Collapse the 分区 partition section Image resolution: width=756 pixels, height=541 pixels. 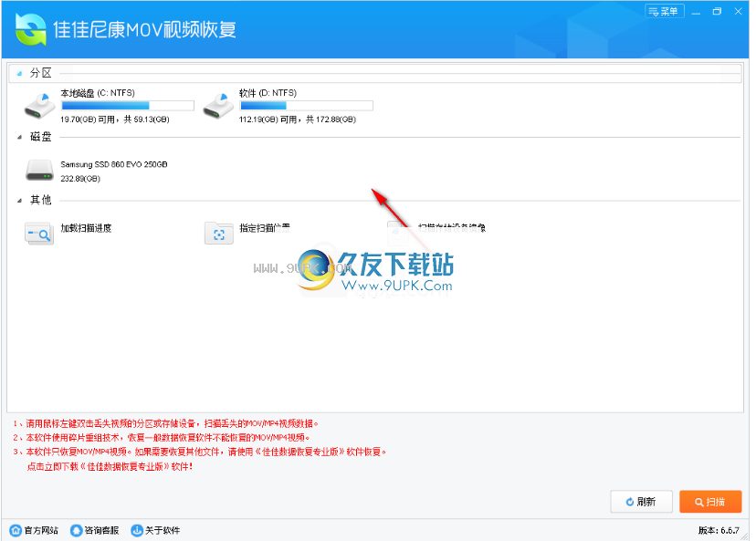[x=20, y=74]
